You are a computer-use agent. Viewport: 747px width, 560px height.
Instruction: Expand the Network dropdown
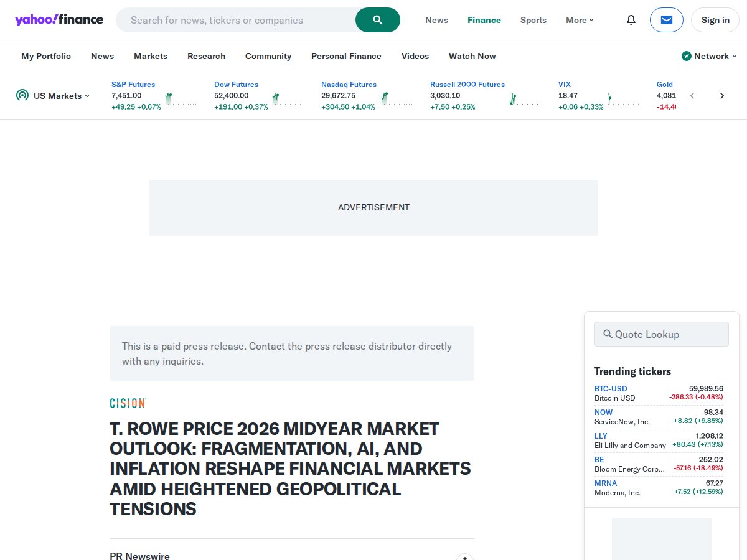point(710,56)
